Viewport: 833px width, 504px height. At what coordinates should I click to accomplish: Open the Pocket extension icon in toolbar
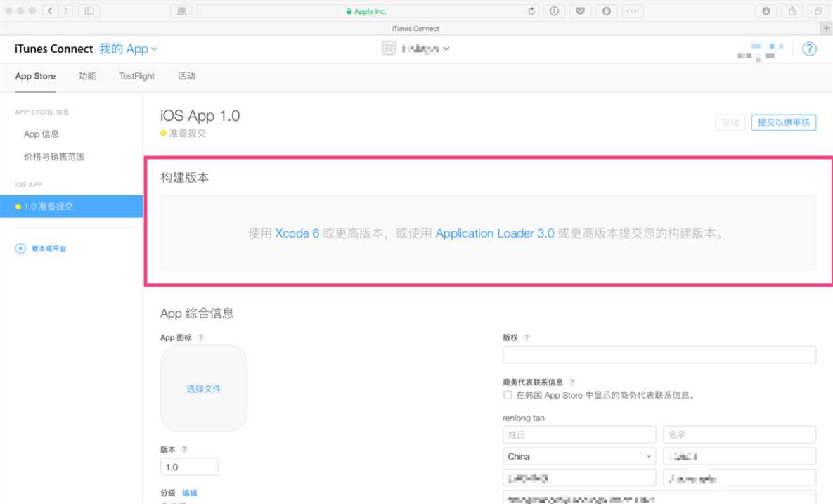pyautogui.click(x=580, y=11)
